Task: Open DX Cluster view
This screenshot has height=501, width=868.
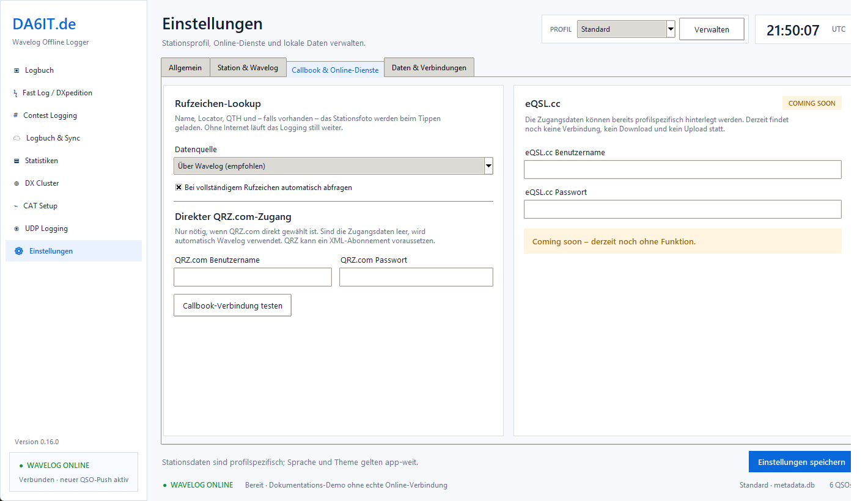Action: [73, 183]
